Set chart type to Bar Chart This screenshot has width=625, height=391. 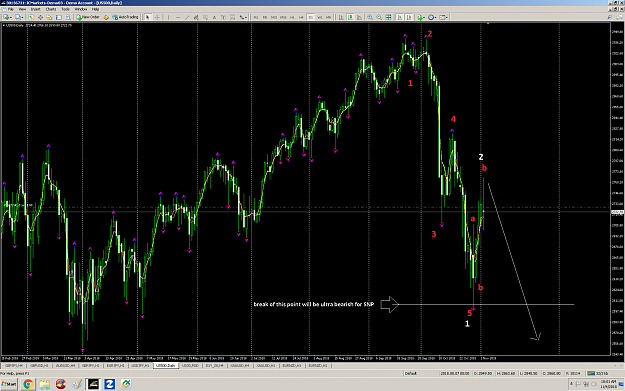click(x=341, y=17)
